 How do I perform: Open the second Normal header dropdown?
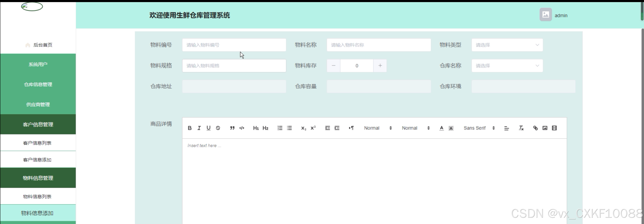(416, 128)
